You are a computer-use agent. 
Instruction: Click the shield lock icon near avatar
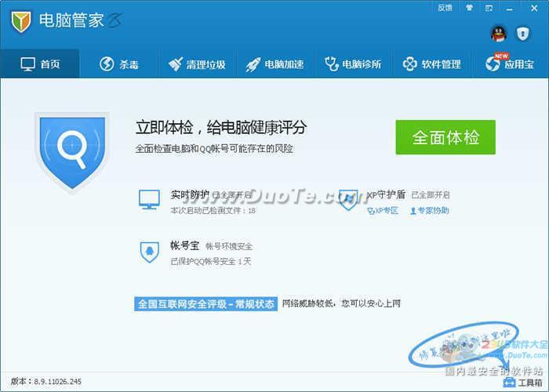tap(523, 34)
